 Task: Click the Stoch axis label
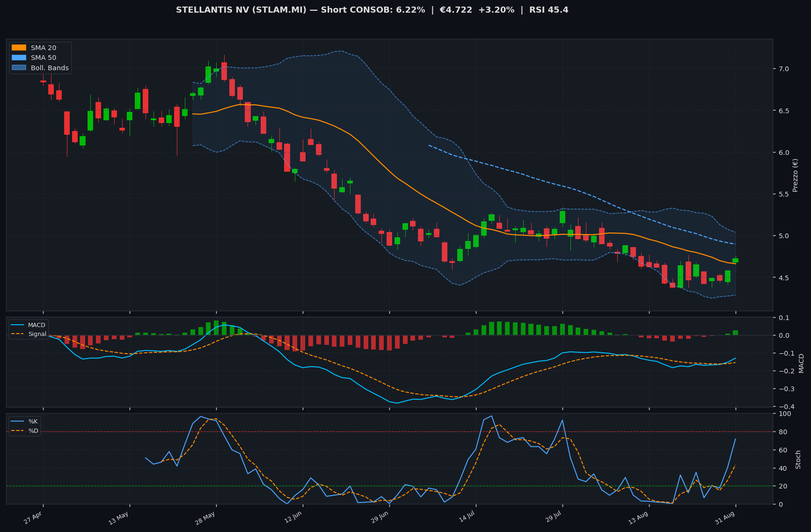[x=798, y=459]
